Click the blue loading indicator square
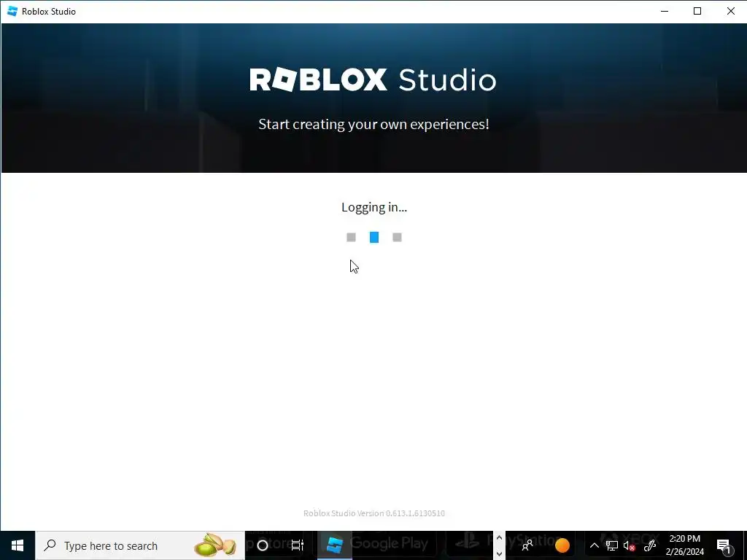 (374, 237)
